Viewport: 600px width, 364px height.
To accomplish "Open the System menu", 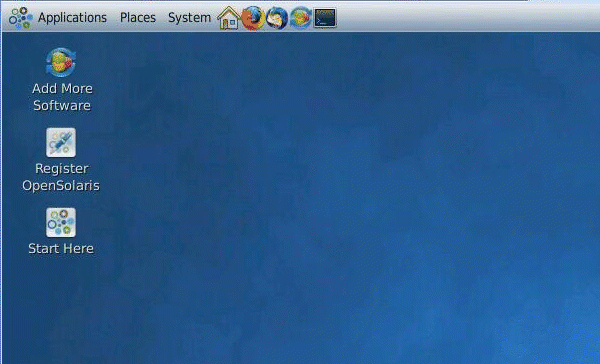I will (x=189, y=18).
